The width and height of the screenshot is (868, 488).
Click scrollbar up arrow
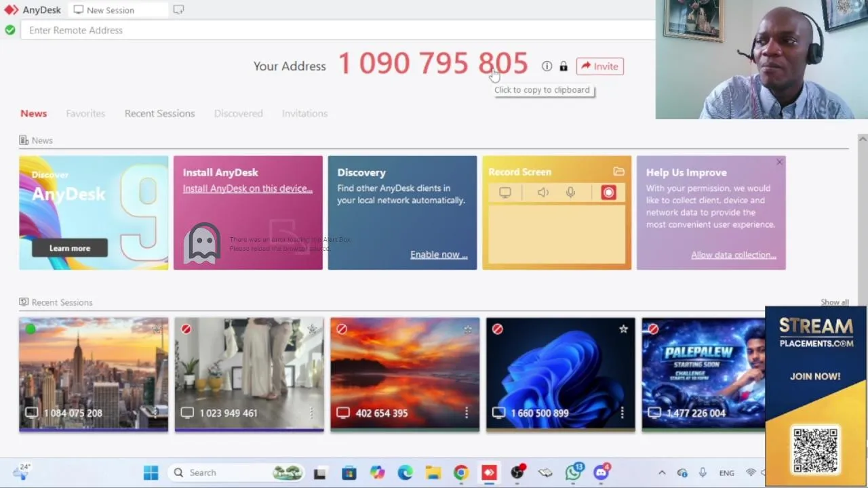click(x=862, y=140)
